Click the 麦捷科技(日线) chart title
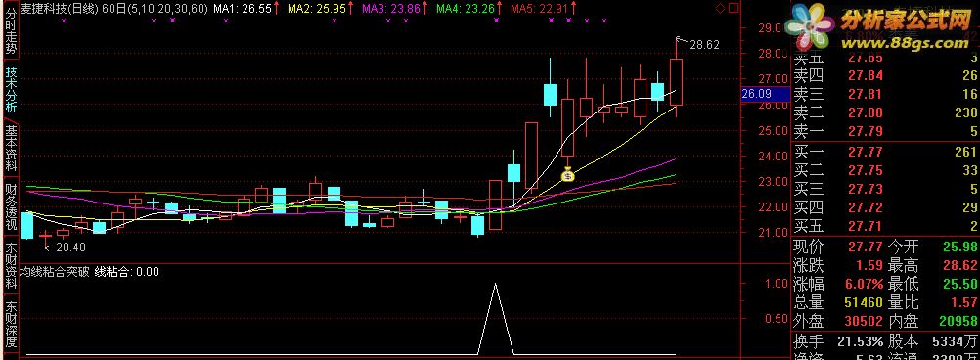Image resolution: width=980 pixels, height=360 pixels. (59, 9)
